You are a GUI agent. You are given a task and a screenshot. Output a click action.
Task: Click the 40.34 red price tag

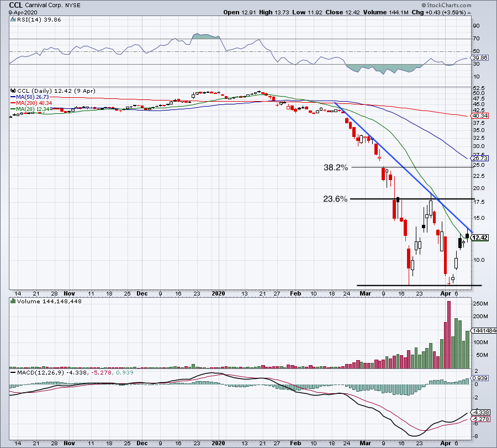tap(480, 115)
